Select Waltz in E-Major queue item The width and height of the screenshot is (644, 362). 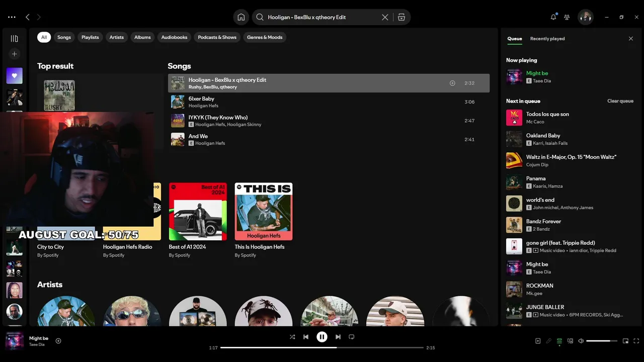pos(570,160)
